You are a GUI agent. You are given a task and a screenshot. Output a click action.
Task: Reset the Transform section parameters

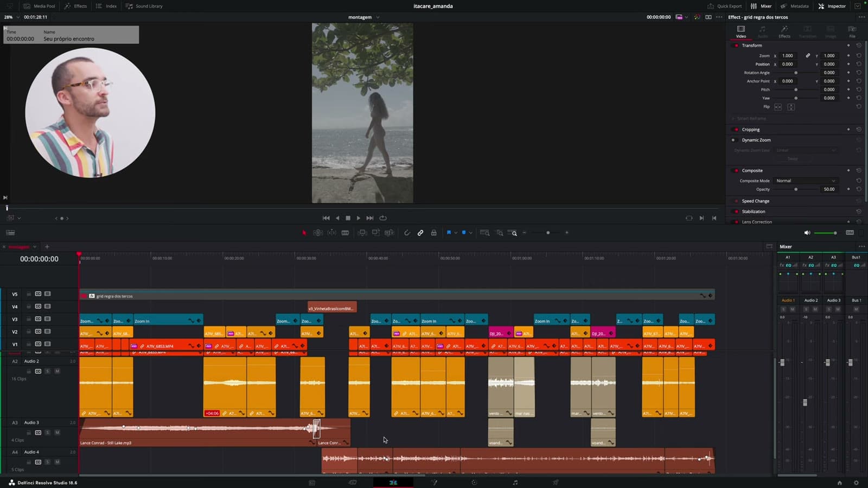coord(859,46)
